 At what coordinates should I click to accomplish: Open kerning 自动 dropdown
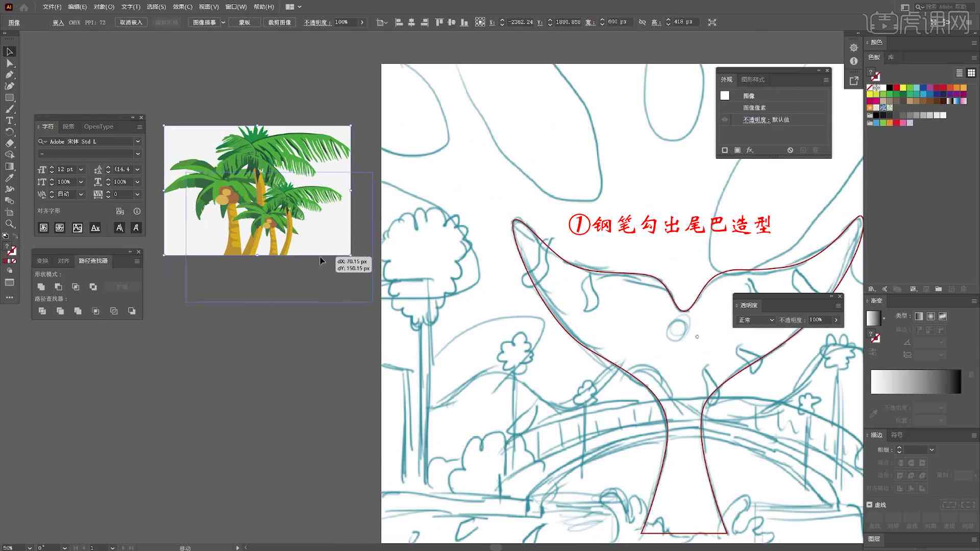point(81,194)
